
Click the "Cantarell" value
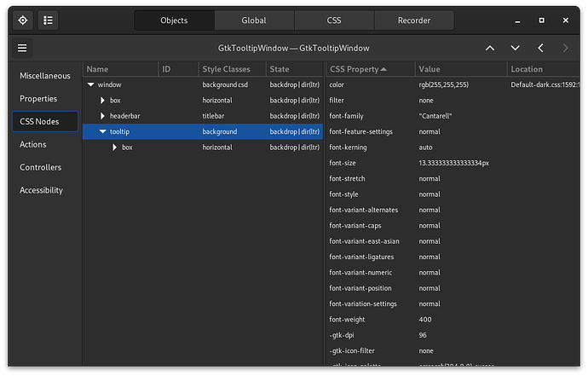pos(435,116)
